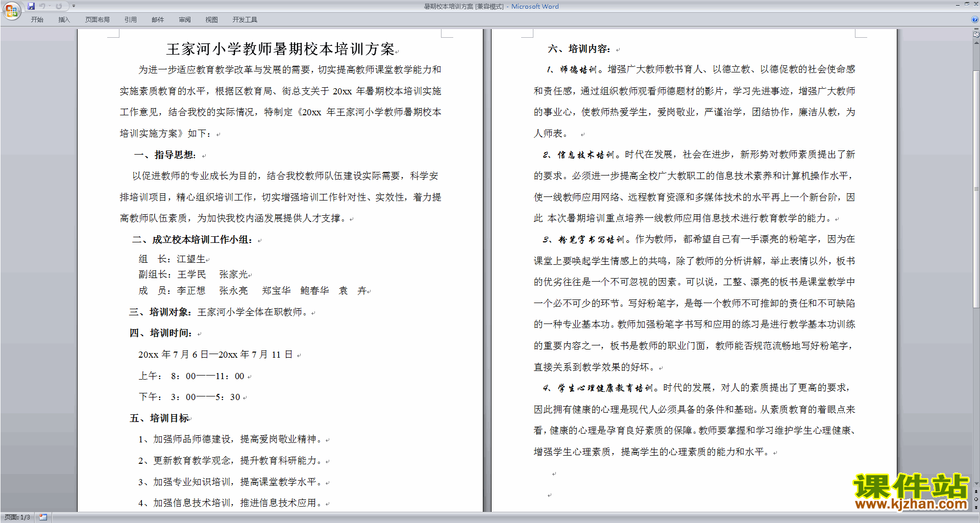980x523 pixels.
Task: Click the Previous Page double-arrow button
Action: click(x=976, y=492)
